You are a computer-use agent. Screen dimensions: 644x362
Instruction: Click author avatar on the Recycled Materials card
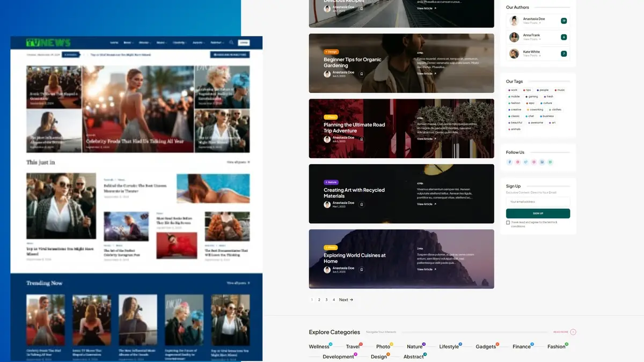pos(327,205)
